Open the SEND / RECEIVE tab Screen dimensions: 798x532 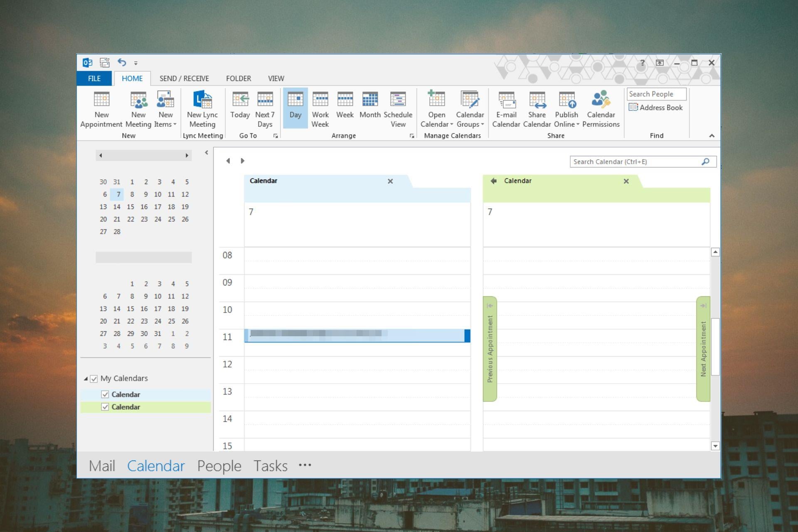click(184, 79)
